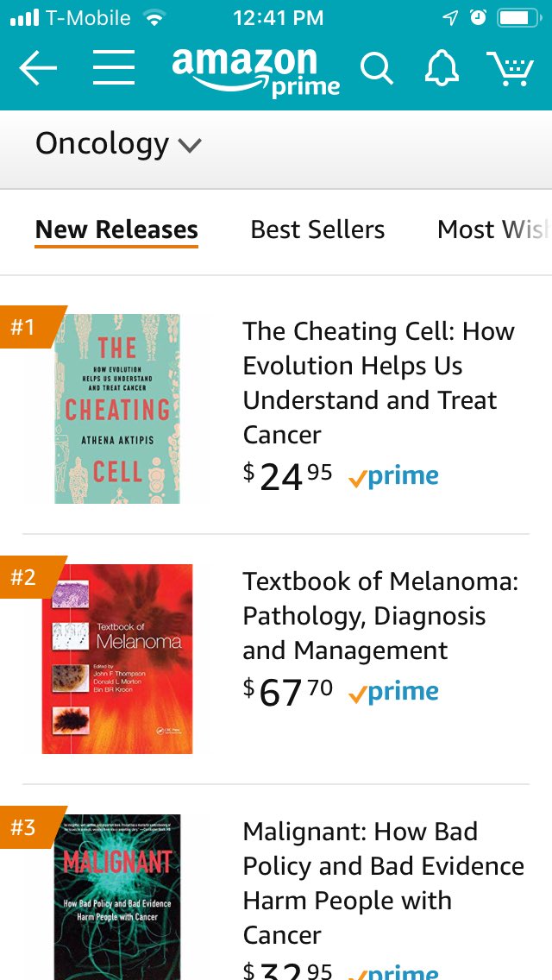The width and height of the screenshot is (552, 980).
Task: Tap the Wi-Fi status icon
Action: 154,18
